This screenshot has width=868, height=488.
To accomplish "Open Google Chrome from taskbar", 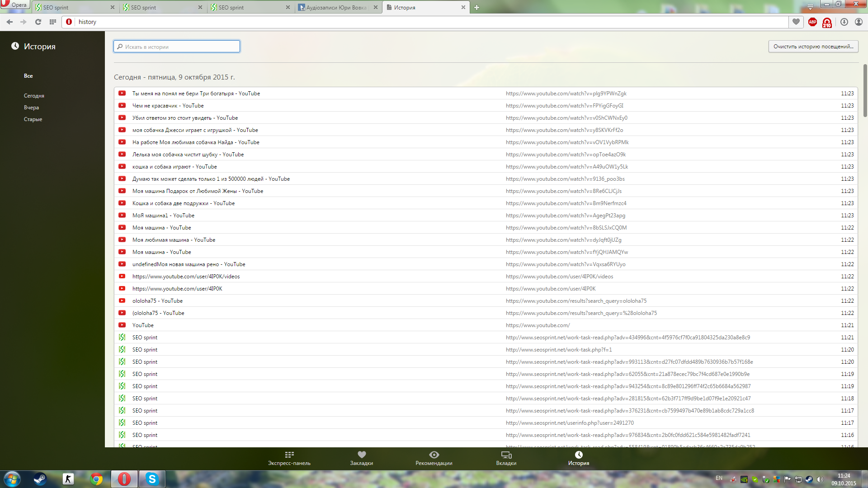I will [x=96, y=479].
